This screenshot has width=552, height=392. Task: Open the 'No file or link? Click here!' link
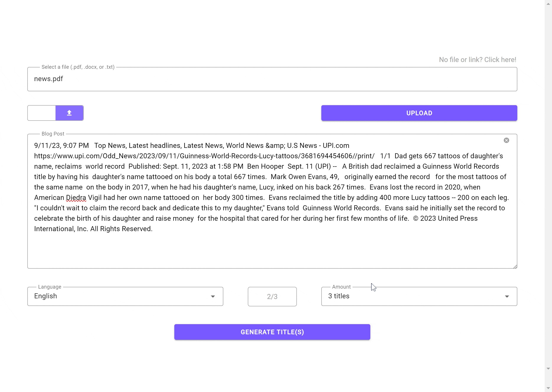pos(477,60)
